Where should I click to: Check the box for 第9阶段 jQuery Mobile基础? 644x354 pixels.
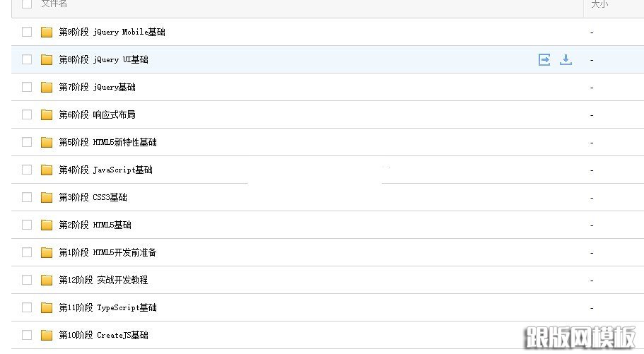[x=27, y=32]
